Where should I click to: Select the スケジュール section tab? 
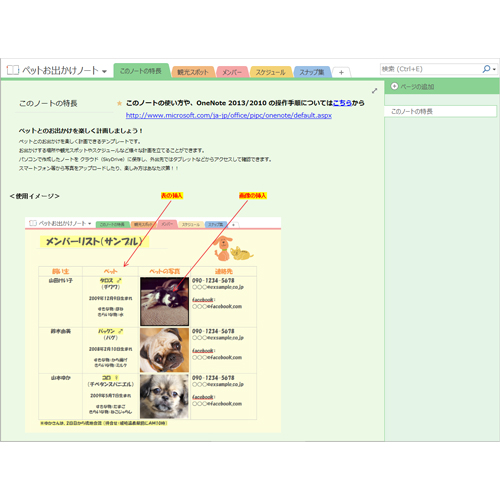pyautogui.click(x=271, y=72)
